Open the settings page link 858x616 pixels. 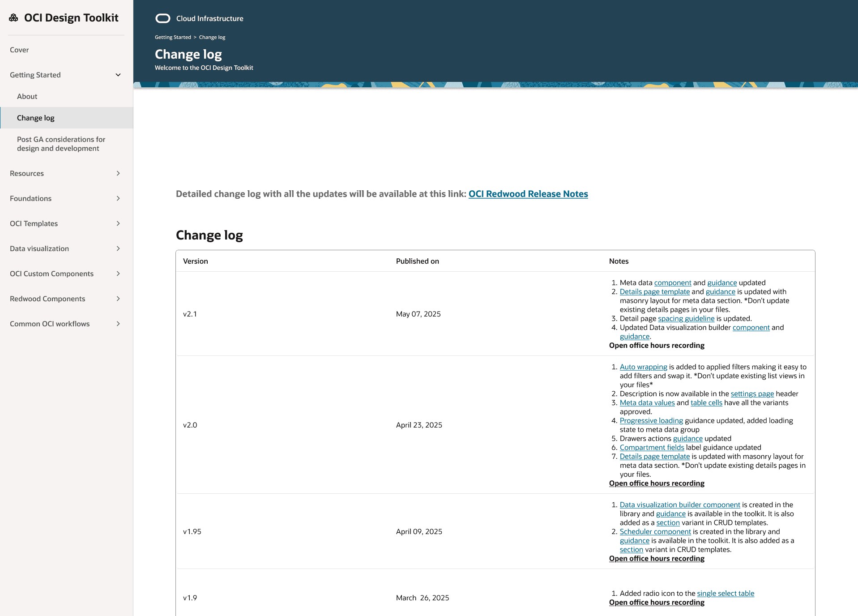tap(752, 394)
